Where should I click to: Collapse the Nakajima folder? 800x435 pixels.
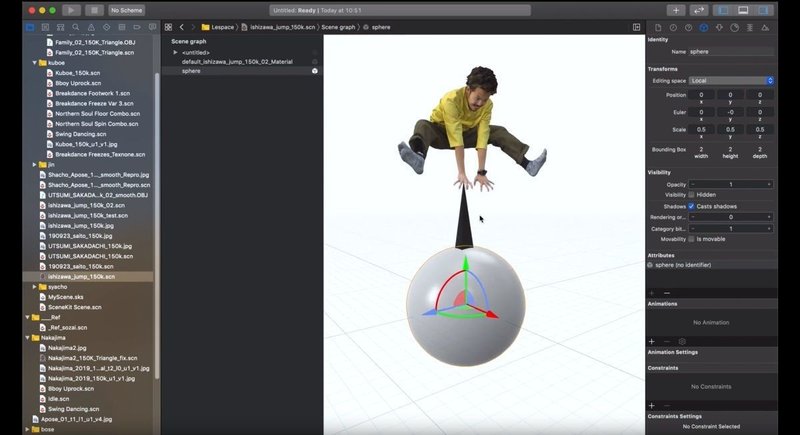pos(28,338)
